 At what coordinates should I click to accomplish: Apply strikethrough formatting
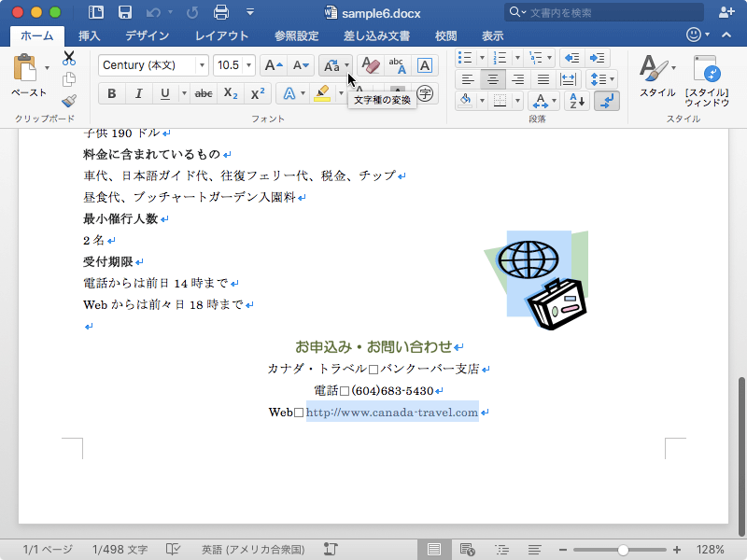(204, 93)
